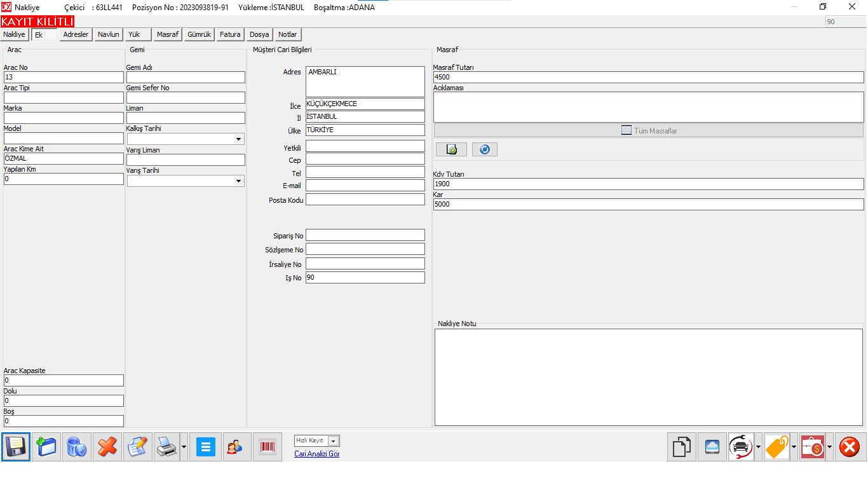Expand the price tag dropdown arrow
868x478 pixels.
pos(794,447)
